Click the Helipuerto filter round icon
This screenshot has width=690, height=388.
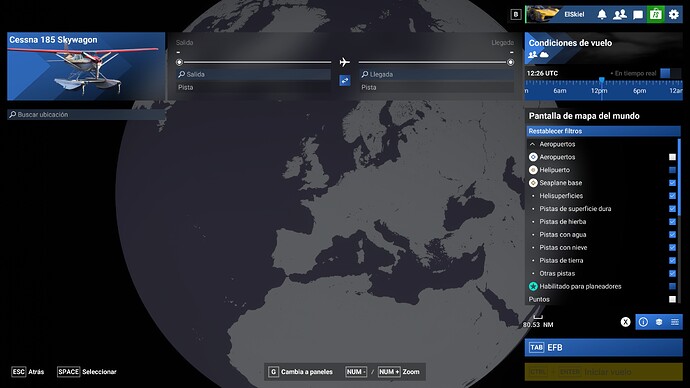click(x=533, y=170)
